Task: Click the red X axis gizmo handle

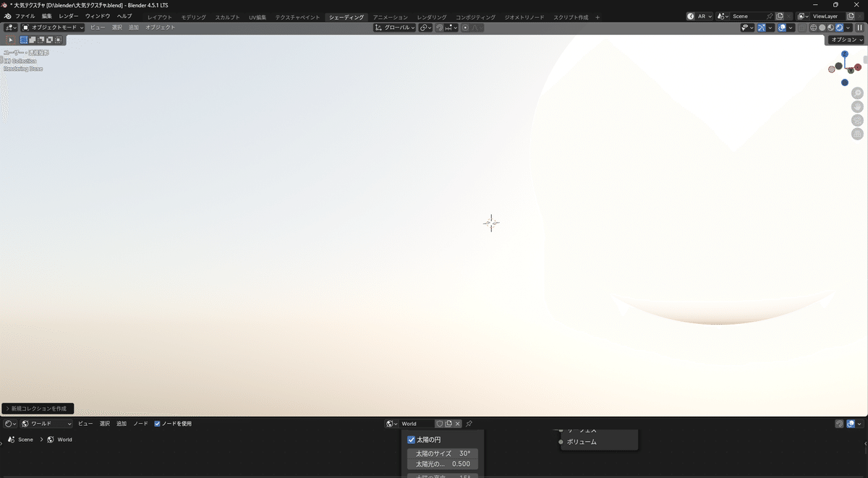Action: 857,67
